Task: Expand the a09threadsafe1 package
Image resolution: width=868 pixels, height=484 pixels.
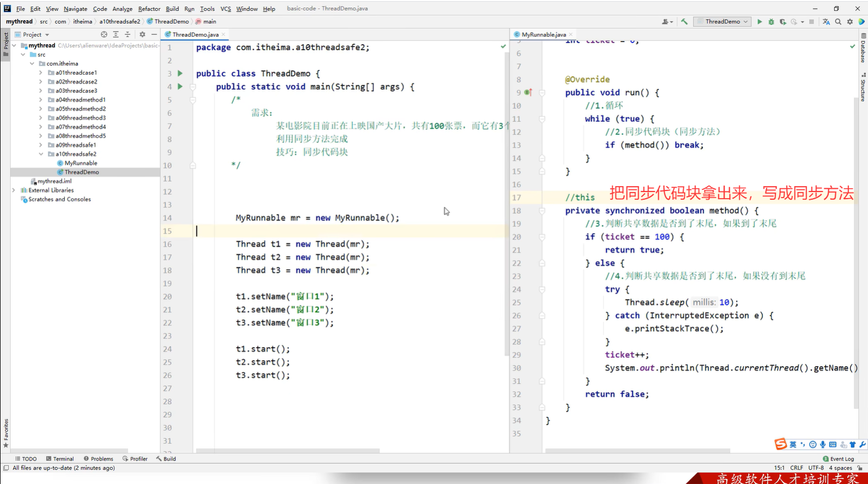Action: pyautogui.click(x=41, y=145)
